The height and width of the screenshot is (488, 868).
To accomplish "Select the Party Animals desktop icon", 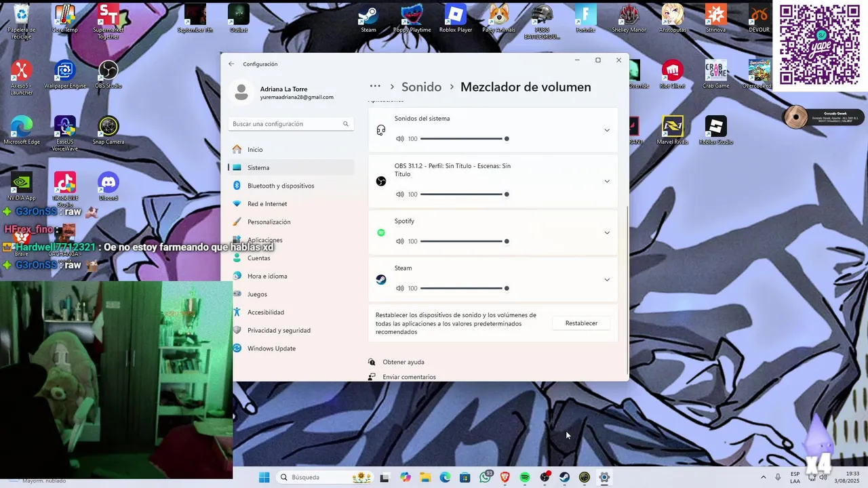I will click(x=499, y=19).
